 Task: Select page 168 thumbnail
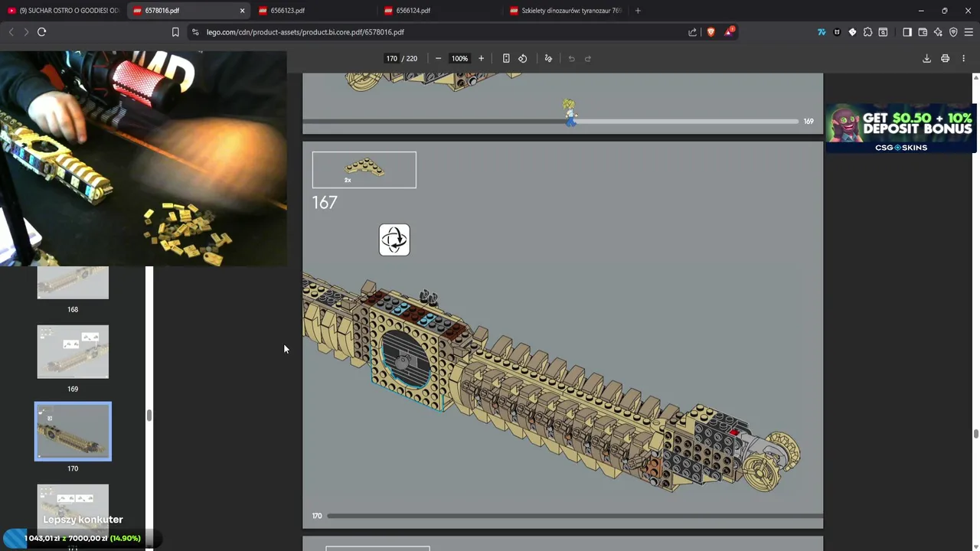[x=73, y=283]
